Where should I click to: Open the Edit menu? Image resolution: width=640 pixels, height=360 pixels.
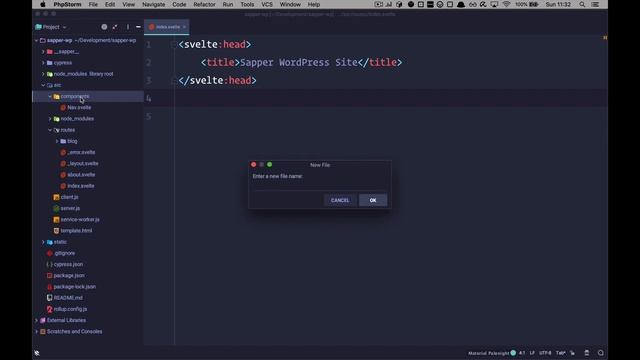click(110, 4)
